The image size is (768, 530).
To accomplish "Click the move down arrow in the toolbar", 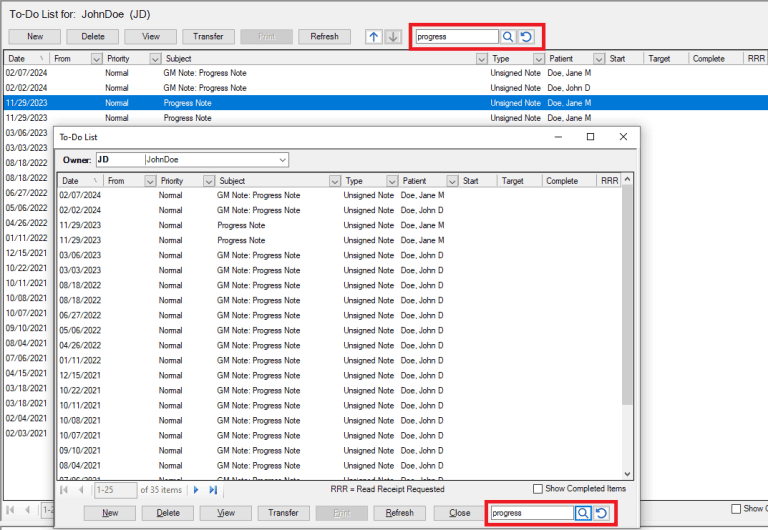I will (x=393, y=37).
